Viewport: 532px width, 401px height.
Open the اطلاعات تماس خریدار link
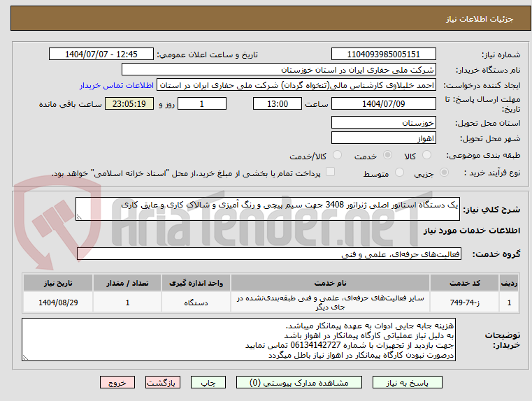(117, 85)
